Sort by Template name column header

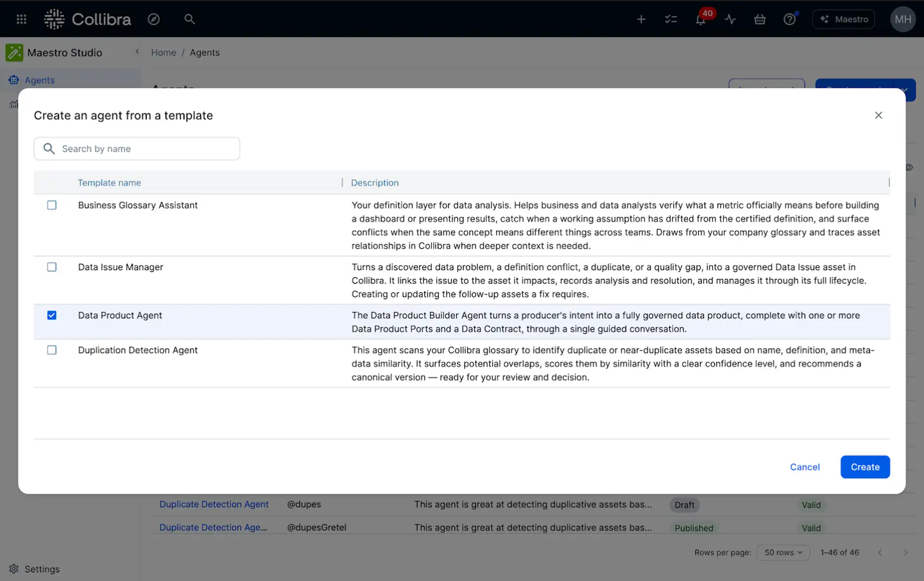109,183
